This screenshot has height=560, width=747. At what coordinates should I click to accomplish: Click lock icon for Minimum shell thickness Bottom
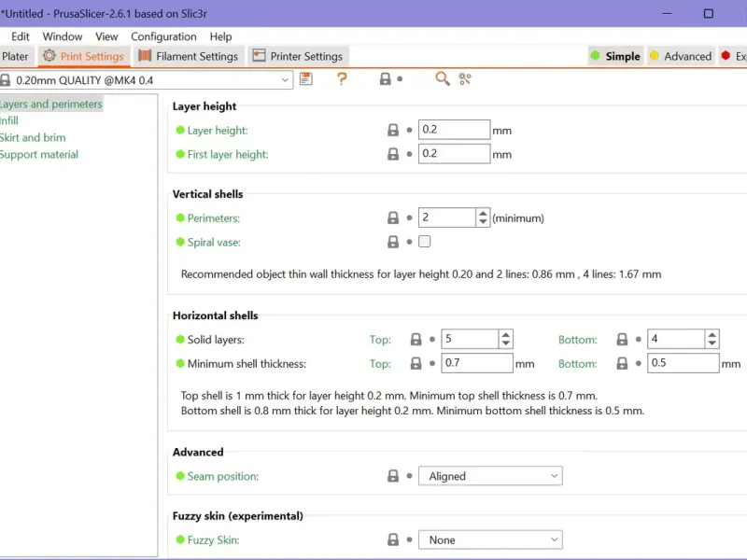pyautogui.click(x=622, y=364)
